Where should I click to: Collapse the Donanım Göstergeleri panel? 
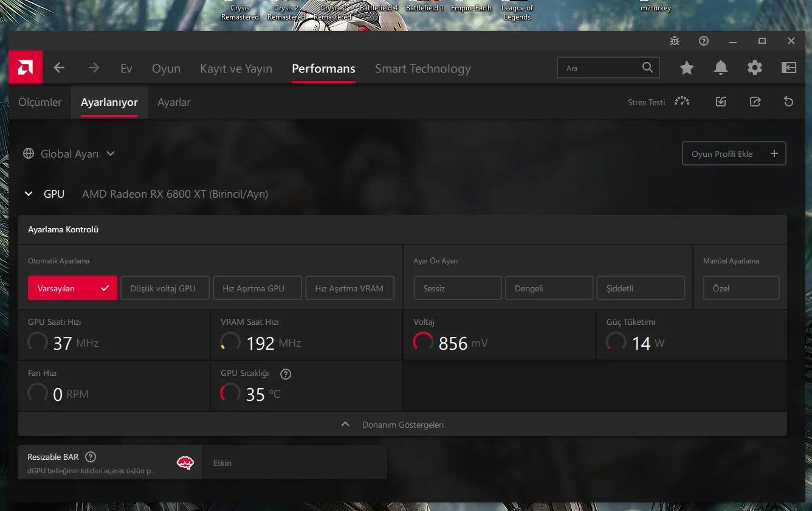(x=402, y=424)
